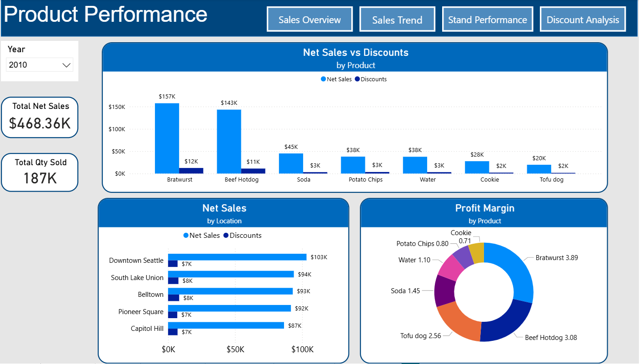Select the Soda bar in the product chart
Screen dimensions: 643x364
point(291,163)
